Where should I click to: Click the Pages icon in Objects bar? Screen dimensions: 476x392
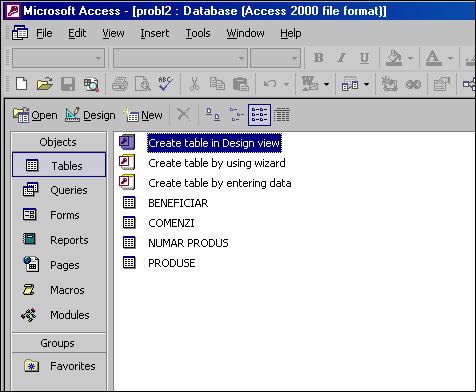31,264
